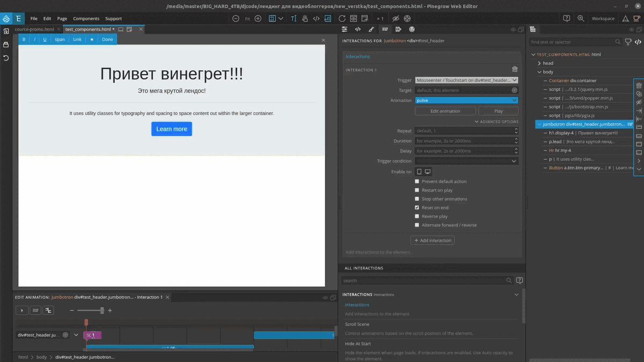Enable Alternate forward / reverse checkbox

(x=417, y=225)
